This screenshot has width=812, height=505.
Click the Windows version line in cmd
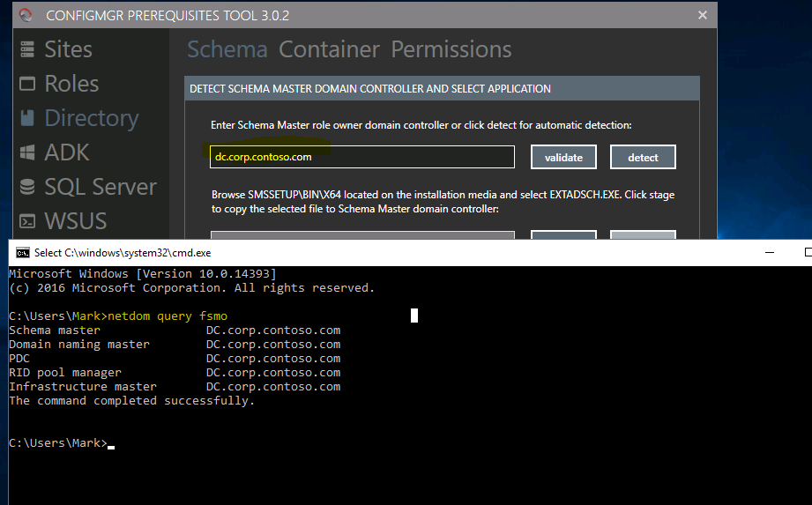tap(143, 273)
